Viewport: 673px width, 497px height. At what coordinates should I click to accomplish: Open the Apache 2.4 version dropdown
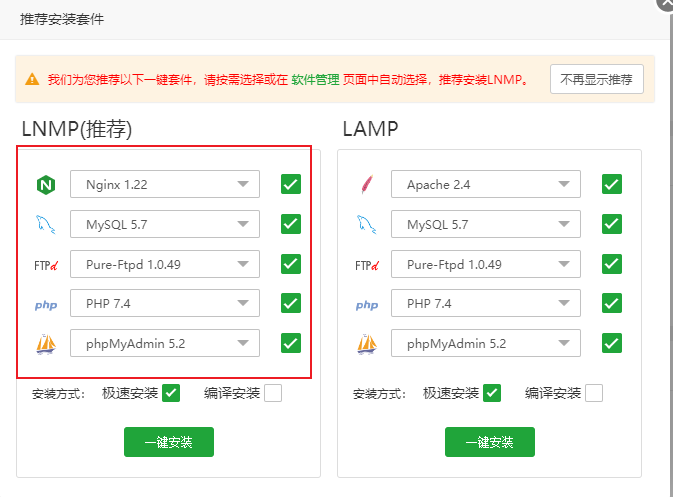(x=486, y=184)
